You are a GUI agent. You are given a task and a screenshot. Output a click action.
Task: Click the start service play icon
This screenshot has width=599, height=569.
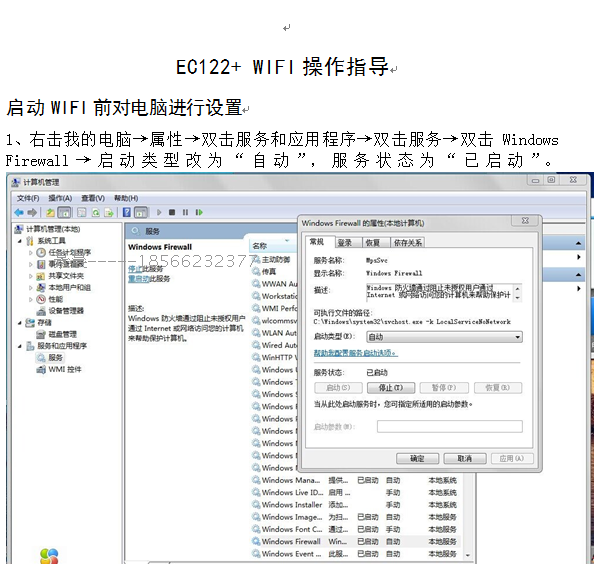point(159,212)
